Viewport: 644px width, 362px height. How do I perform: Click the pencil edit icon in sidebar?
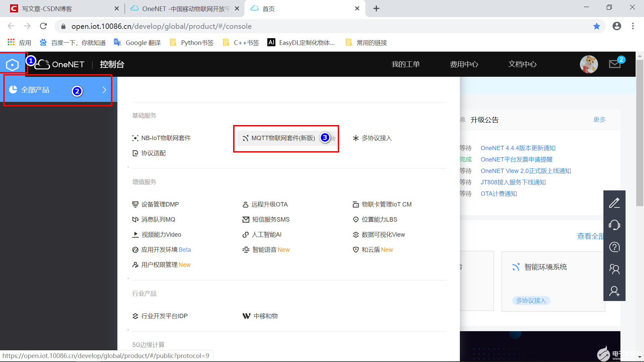coord(614,203)
